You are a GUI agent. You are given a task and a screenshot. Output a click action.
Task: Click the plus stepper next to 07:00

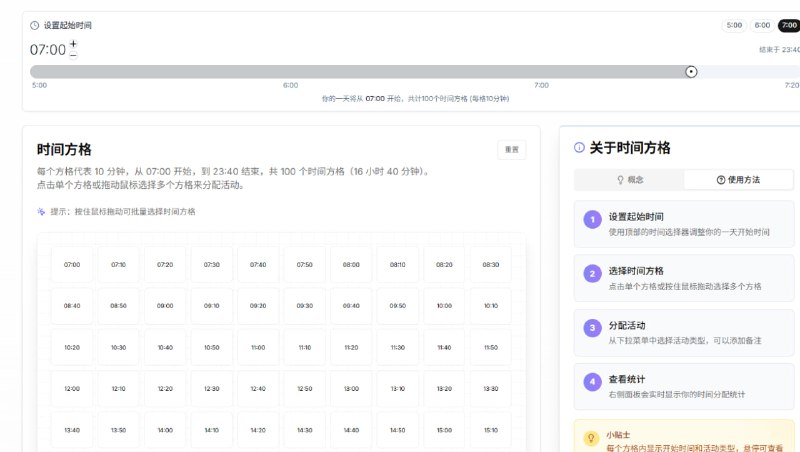73,44
